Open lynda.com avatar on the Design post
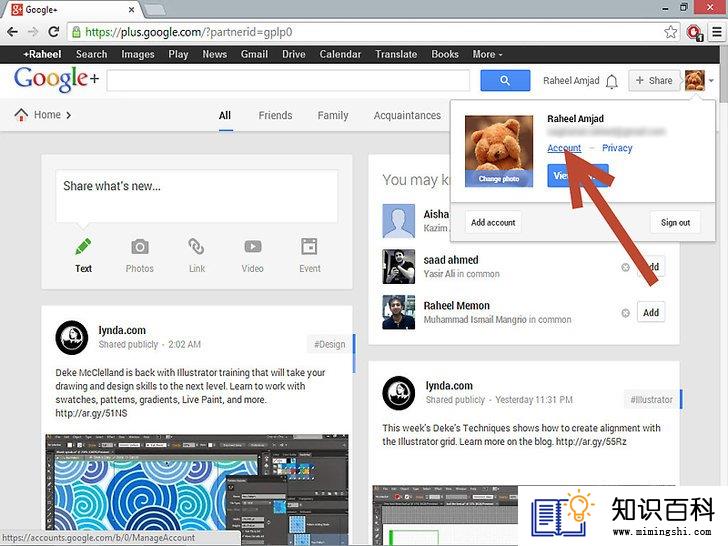The width and height of the screenshot is (728, 546). (x=72, y=338)
